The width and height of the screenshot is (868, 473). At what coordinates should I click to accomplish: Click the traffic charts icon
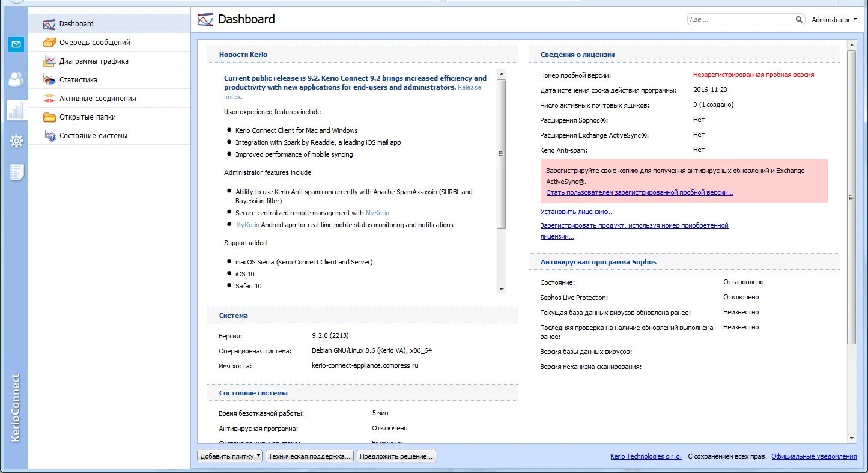pos(49,61)
